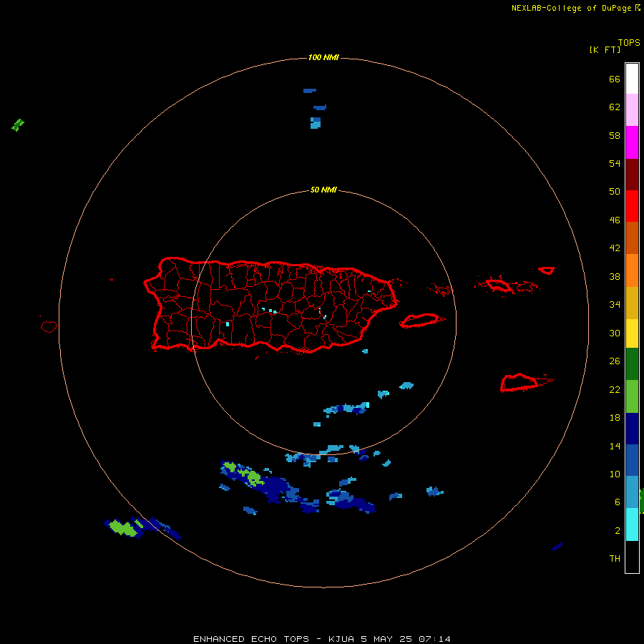The width and height of the screenshot is (644, 644).
Task: Click the NEXLAB-College of DuPage credit text
Action: click(x=571, y=8)
